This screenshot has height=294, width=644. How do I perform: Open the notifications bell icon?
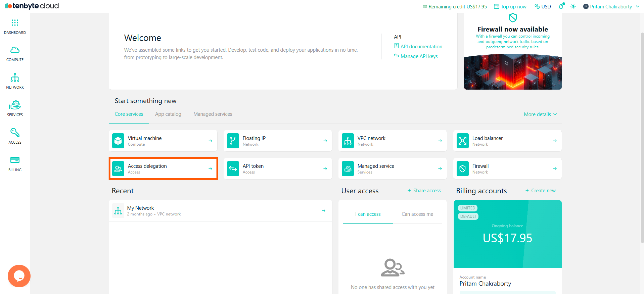[x=561, y=6]
